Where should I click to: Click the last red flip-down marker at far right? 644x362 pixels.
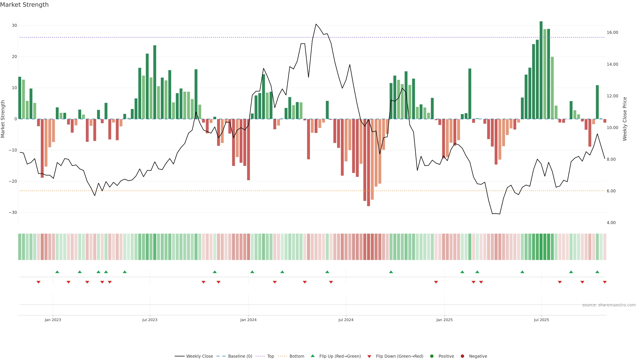[604, 282]
